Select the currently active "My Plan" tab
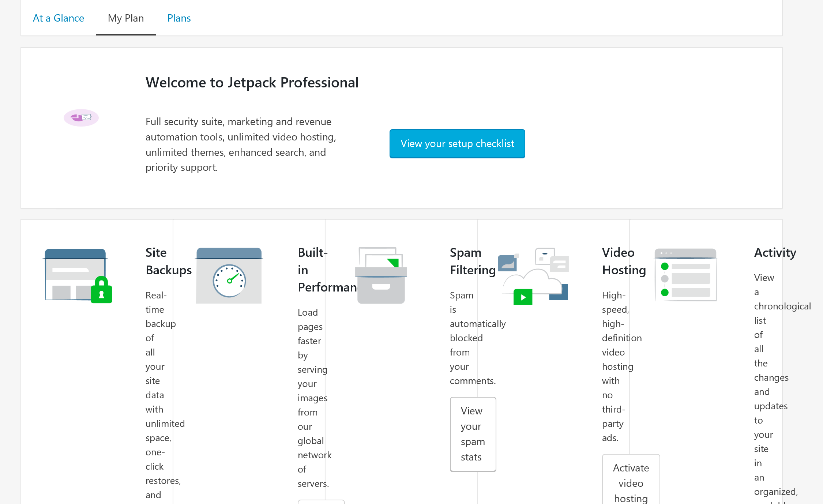Viewport: 823px width, 504px height. pos(125,18)
